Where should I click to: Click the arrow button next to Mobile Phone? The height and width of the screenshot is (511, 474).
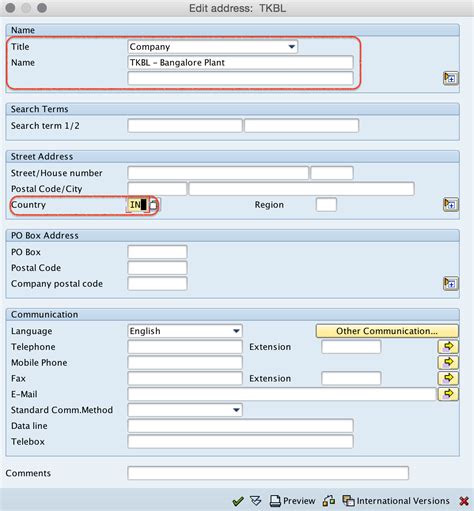tap(448, 362)
